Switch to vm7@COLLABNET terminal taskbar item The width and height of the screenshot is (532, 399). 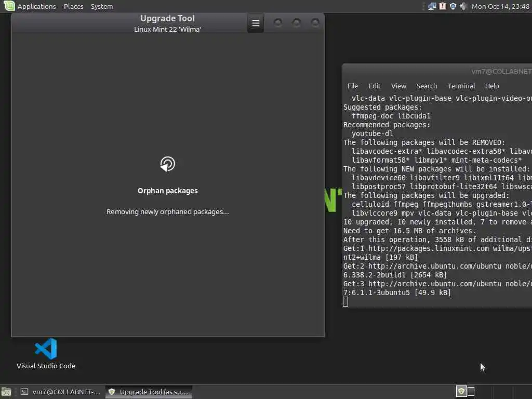[61, 392]
